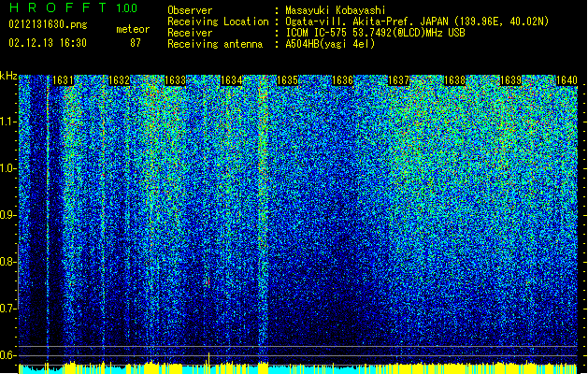
Task: Click the 1633 time marker
Action: tap(175, 80)
